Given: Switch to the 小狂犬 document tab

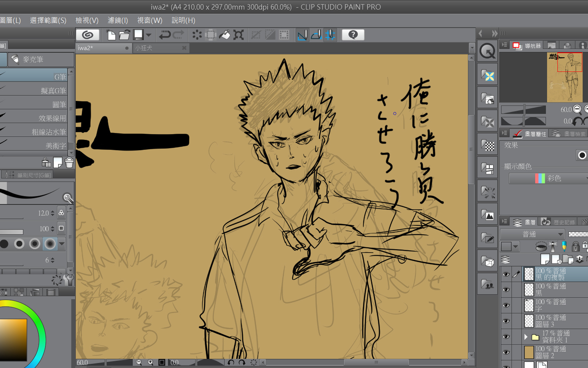Looking at the screenshot, I should coord(161,48).
